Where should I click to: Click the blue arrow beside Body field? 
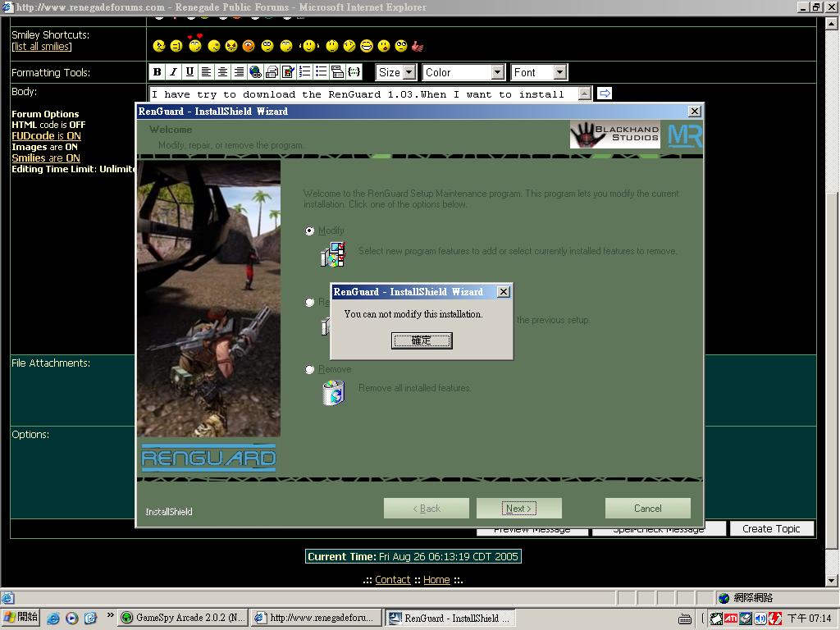tap(604, 94)
